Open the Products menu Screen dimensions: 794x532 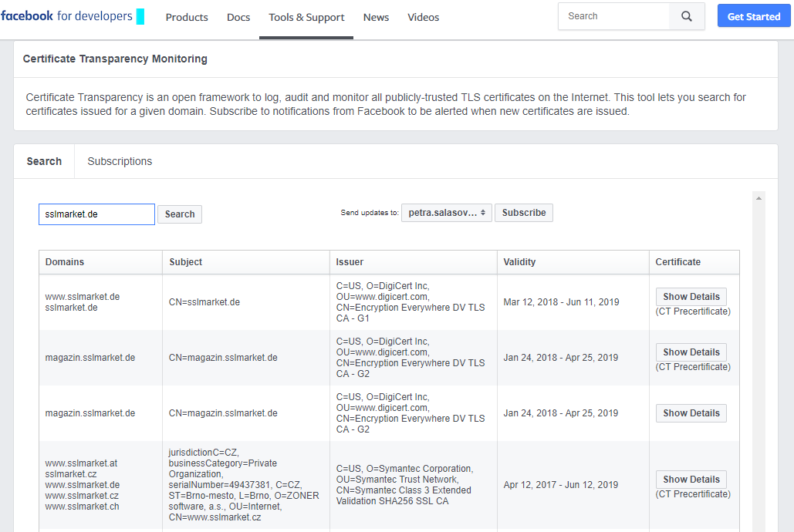point(187,17)
